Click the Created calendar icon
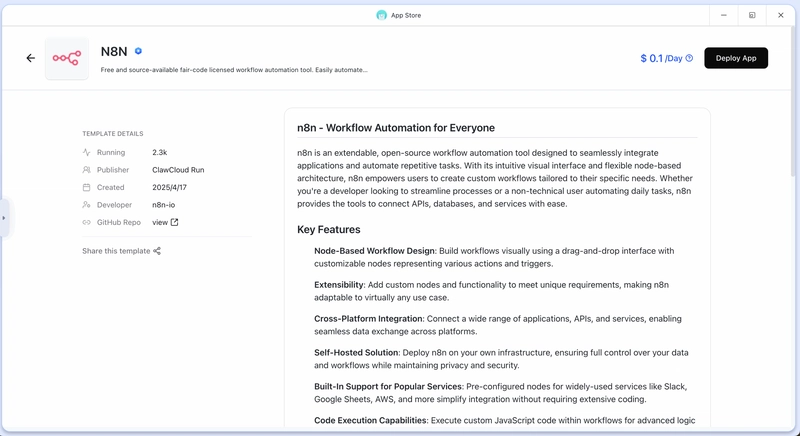Viewport: 800px width, 436px height. (86, 187)
